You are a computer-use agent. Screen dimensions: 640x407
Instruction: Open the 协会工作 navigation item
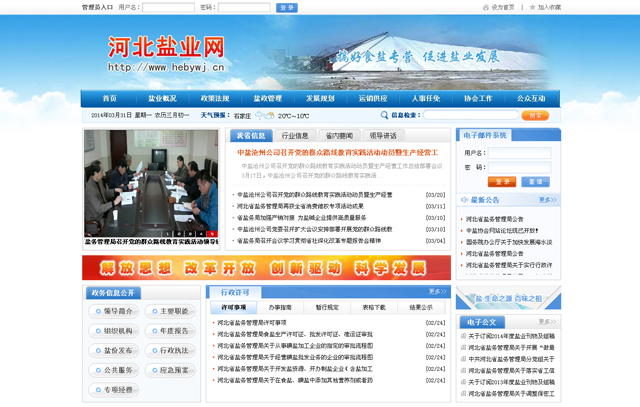(478, 98)
